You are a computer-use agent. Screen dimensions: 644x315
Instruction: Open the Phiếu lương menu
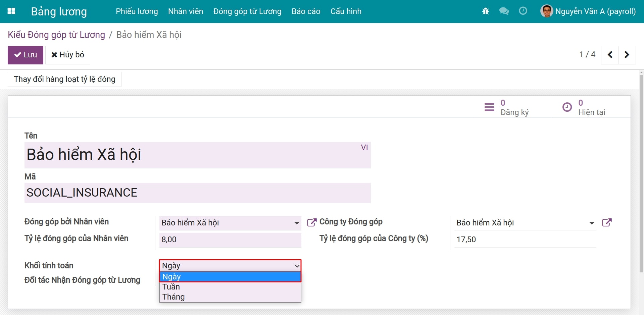137,11
